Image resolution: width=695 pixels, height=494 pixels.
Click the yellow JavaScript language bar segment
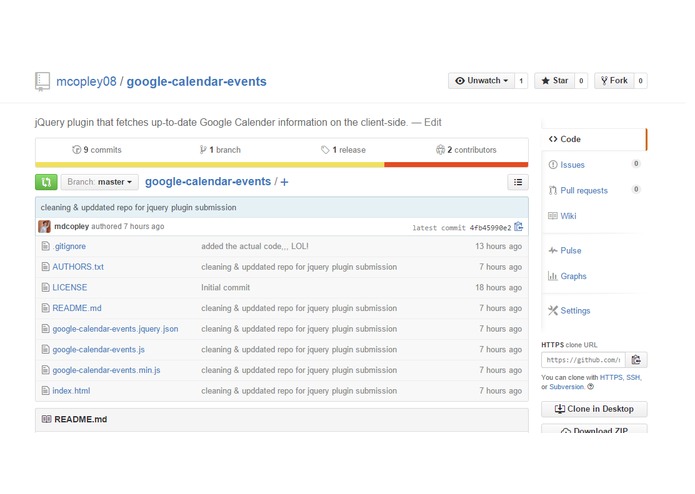[x=210, y=164]
